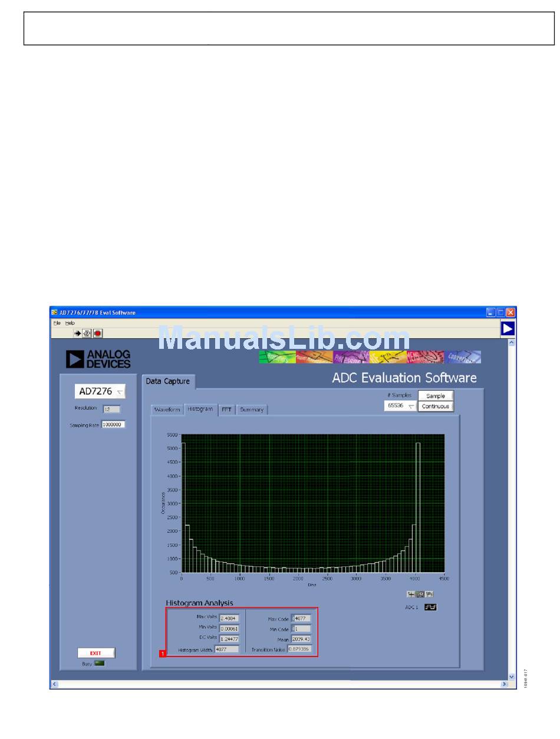Image resolution: width=560 pixels, height=739 pixels.
Task: Click the LabVIEW app icon in title bar
Action: [x=54, y=312]
